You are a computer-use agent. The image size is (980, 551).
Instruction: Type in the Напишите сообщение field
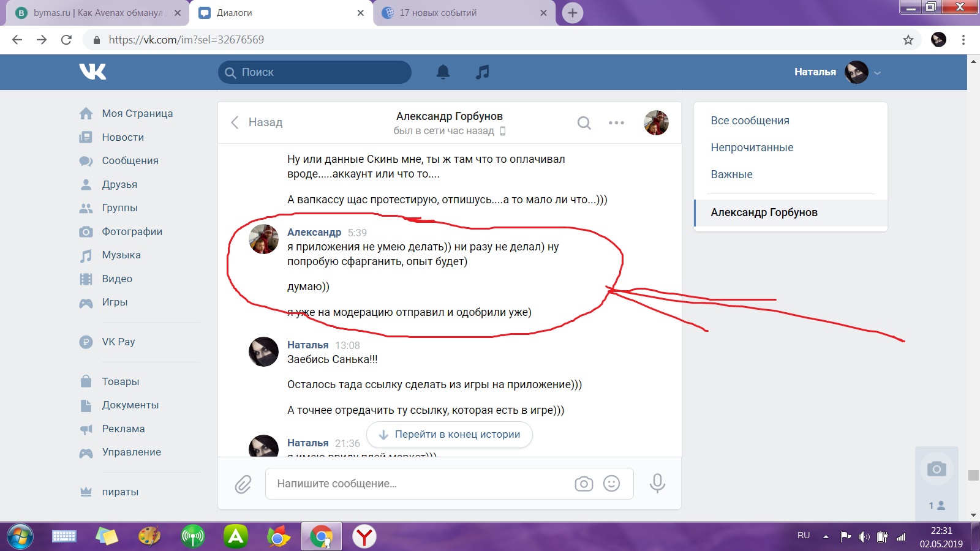pos(417,484)
